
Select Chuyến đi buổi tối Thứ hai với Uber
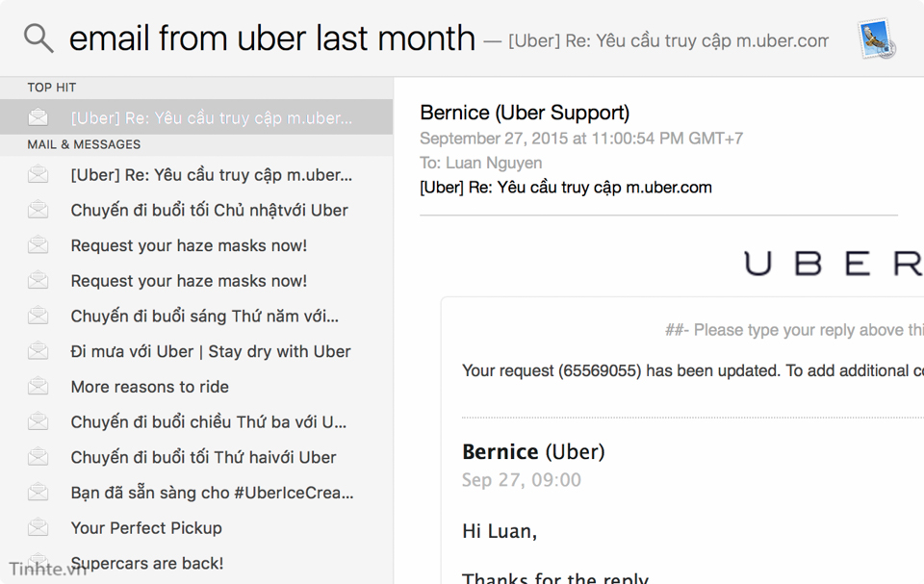coord(196,457)
